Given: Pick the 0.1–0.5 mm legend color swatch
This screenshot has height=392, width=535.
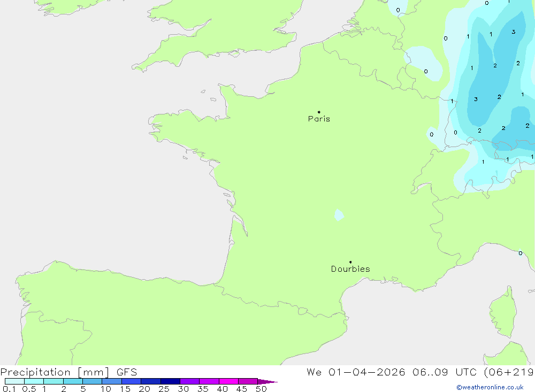Looking at the screenshot, I should pos(14,381).
